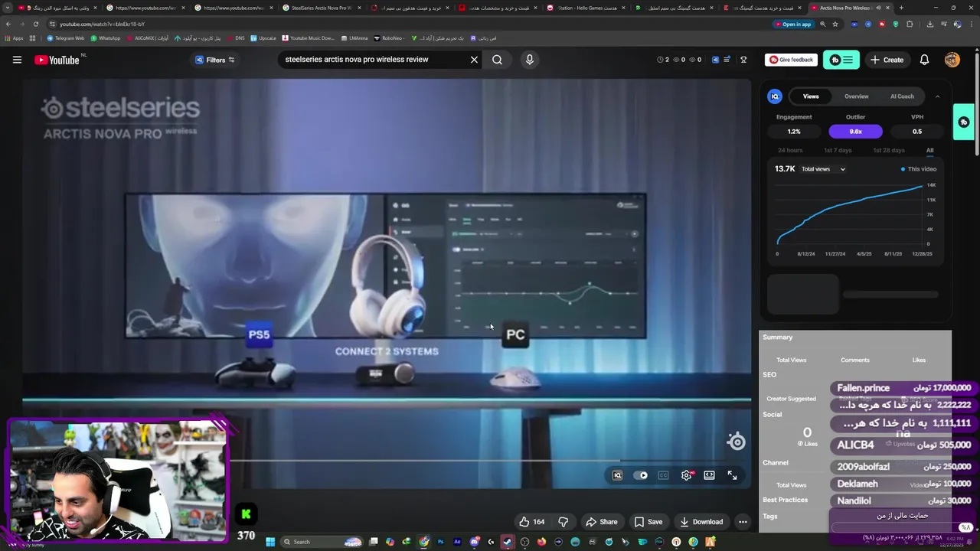980x551 pixels.
Task: Open After Effects from the taskbar
Action: (x=457, y=542)
